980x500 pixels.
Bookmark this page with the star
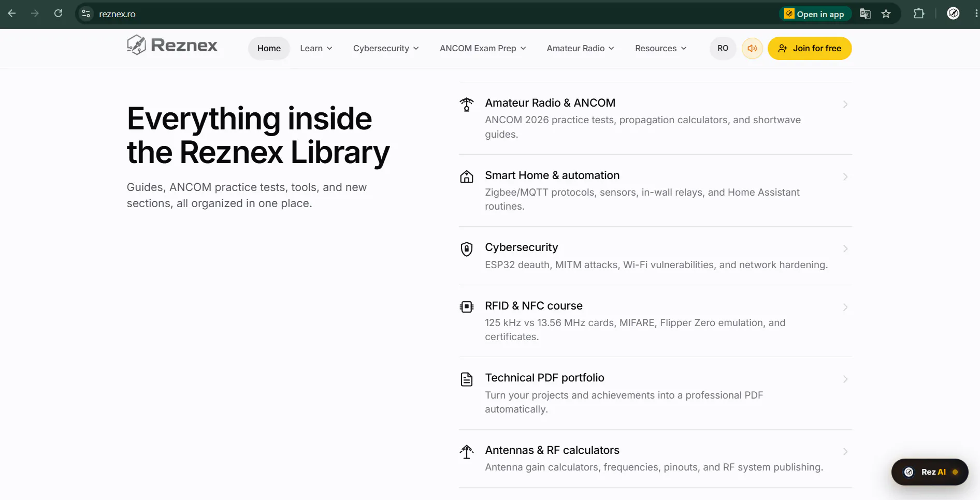[x=886, y=14]
